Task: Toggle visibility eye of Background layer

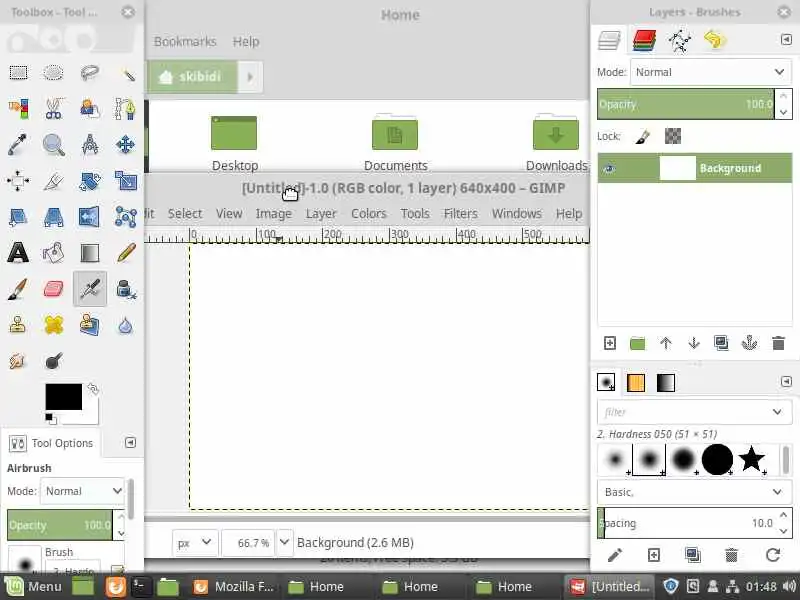Action: tap(609, 168)
